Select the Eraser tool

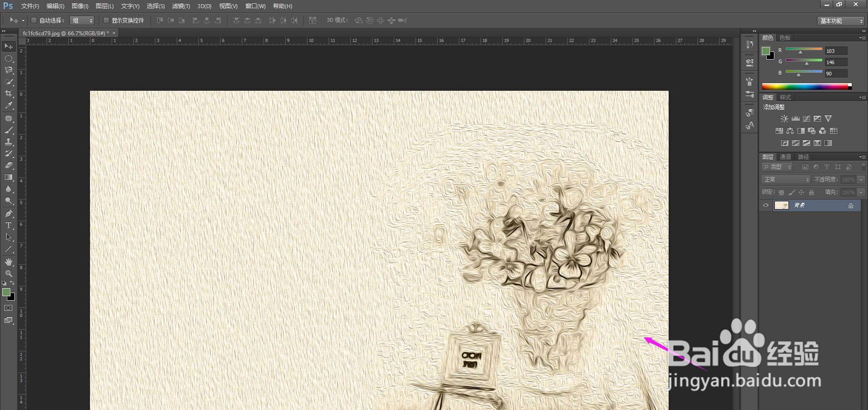click(x=9, y=165)
